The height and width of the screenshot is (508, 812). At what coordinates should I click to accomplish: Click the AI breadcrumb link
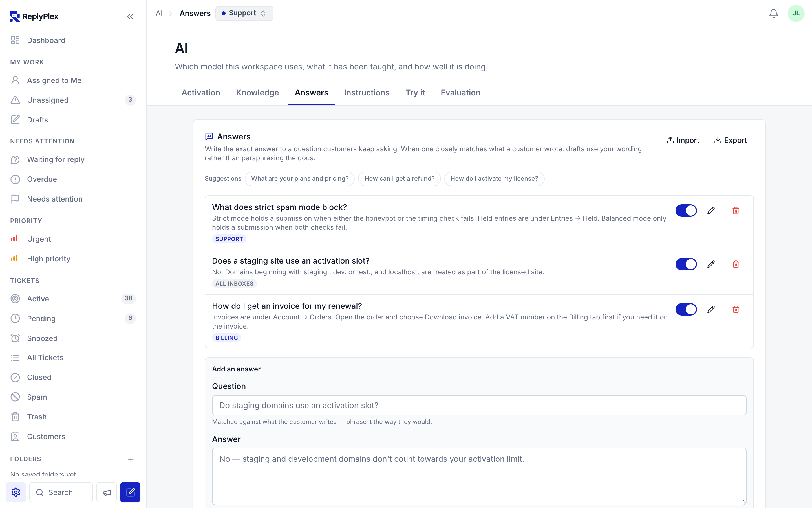point(159,13)
